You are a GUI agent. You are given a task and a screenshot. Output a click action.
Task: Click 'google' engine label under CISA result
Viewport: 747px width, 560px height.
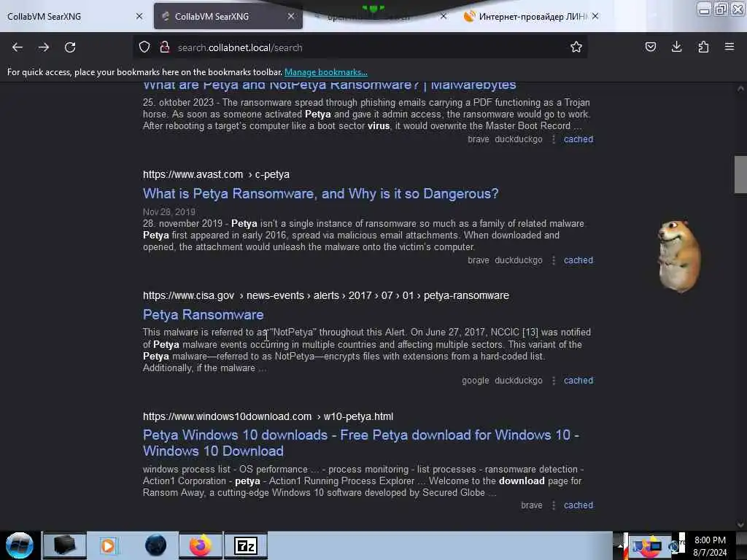(476, 381)
